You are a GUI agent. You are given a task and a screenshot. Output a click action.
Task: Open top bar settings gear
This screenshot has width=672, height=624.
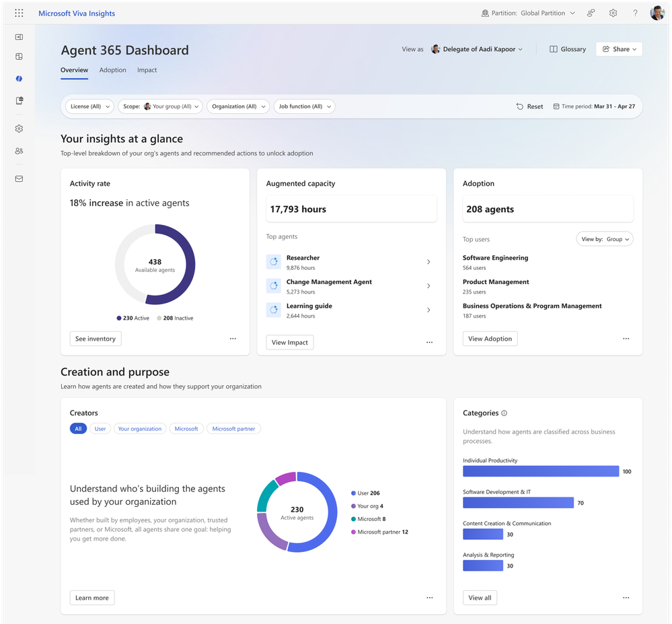click(x=613, y=13)
